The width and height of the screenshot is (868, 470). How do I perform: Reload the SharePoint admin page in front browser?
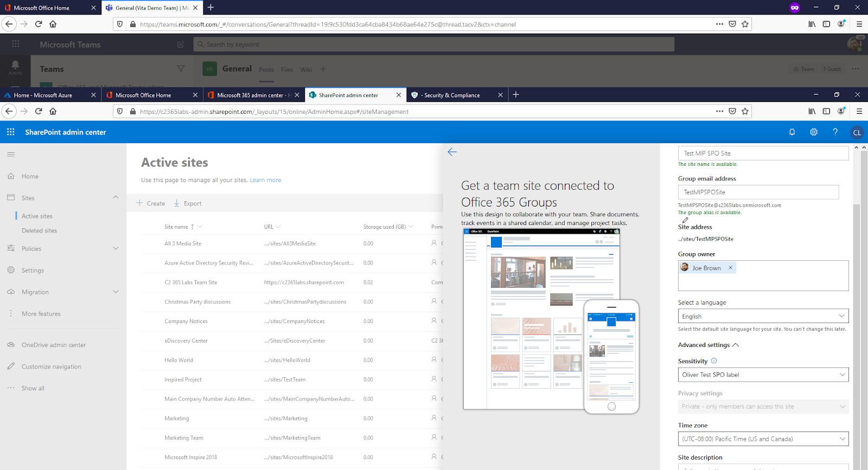pyautogui.click(x=39, y=111)
